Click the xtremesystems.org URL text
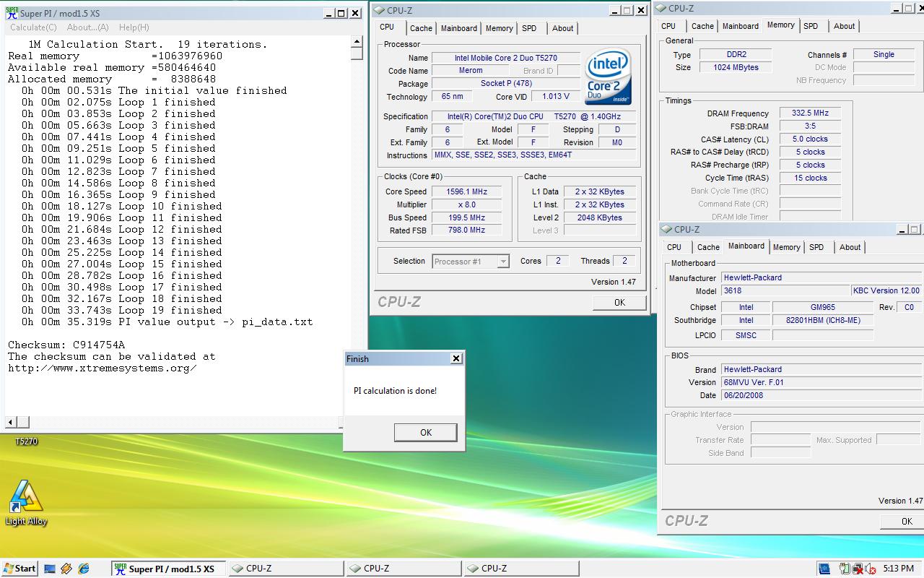This screenshot has height=578, width=924. click(x=102, y=368)
